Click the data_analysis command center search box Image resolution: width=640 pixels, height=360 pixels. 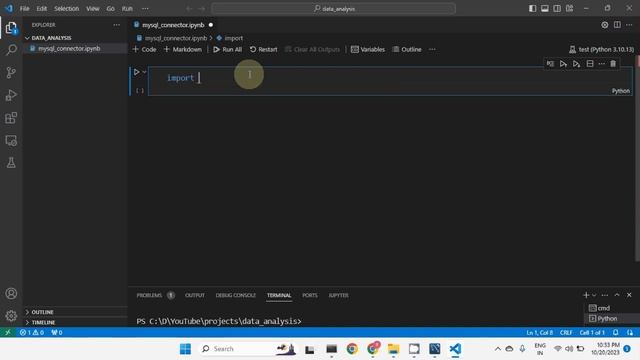[333, 8]
